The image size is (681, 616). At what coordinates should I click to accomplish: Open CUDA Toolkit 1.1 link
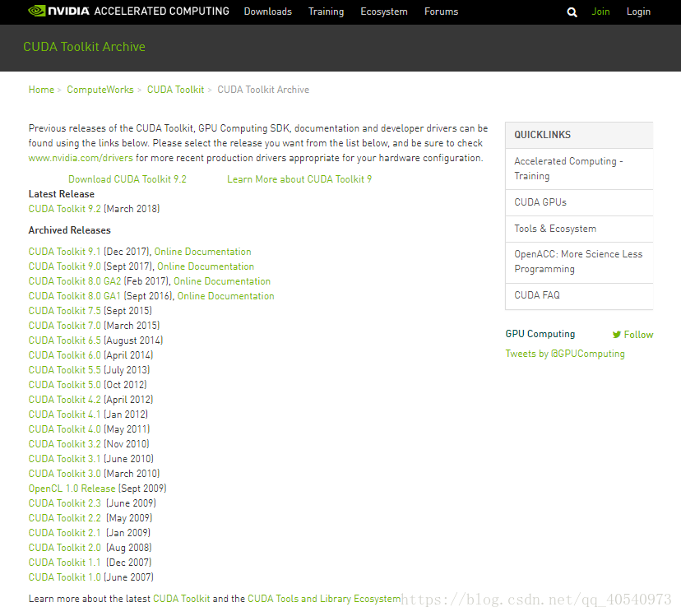pyautogui.click(x=64, y=563)
